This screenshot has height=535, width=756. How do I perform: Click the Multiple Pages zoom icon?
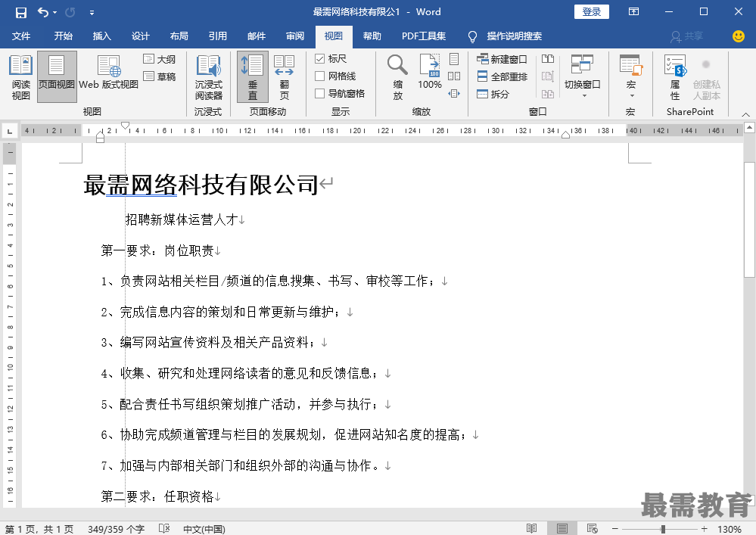point(454,76)
